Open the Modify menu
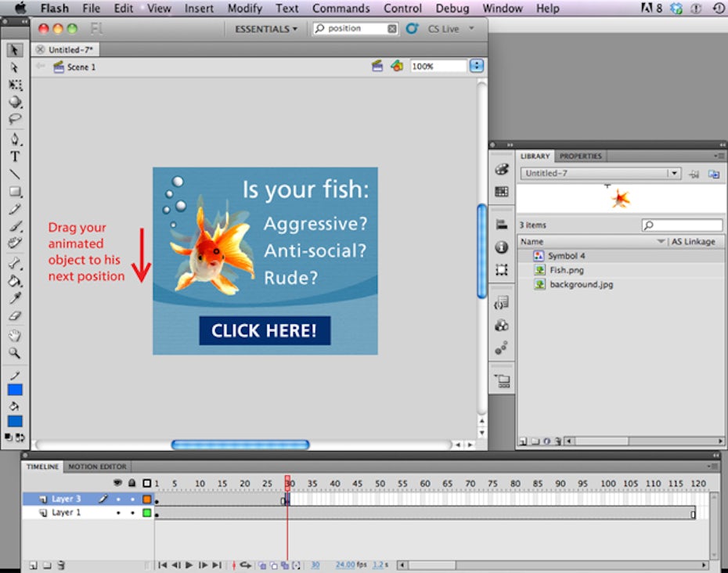Viewport: 728px width, 573px height. [x=244, y=9]
